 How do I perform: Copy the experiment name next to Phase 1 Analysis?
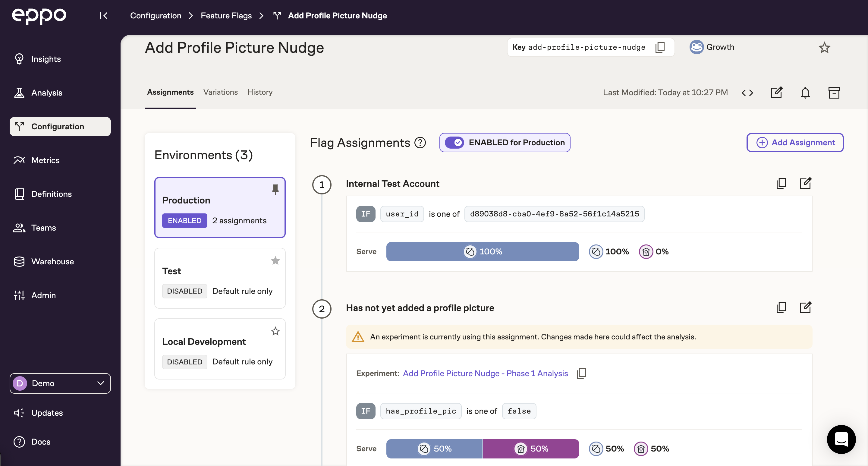click(581, 373)
